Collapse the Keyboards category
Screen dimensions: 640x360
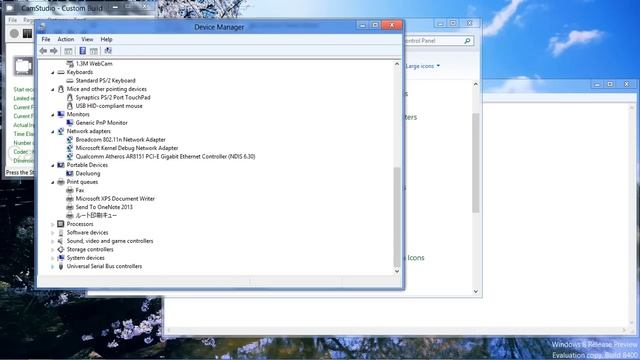point(53,73)
